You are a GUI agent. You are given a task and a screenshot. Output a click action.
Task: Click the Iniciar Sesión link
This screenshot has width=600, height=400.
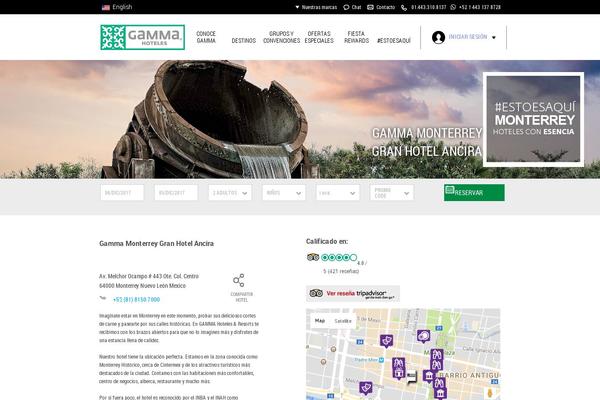[x=468, y=37]
